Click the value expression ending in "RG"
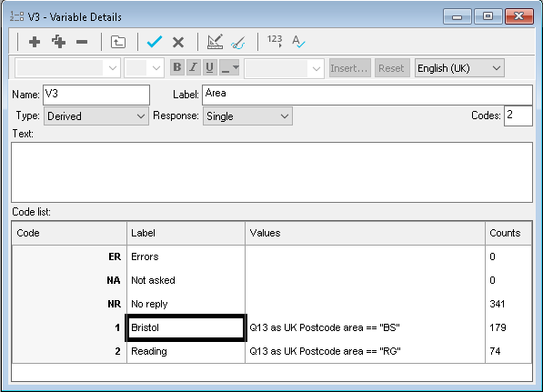 pos(325,351)
